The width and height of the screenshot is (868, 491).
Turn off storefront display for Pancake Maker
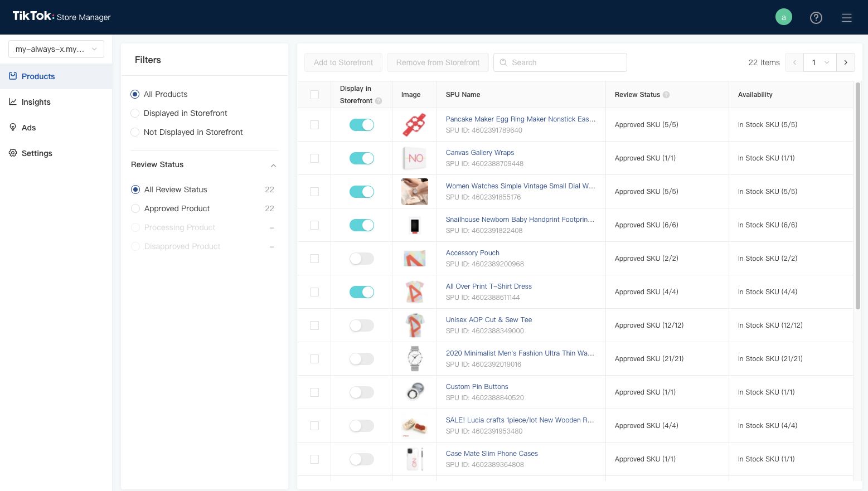pyautogui.click(x=362, y=125)
